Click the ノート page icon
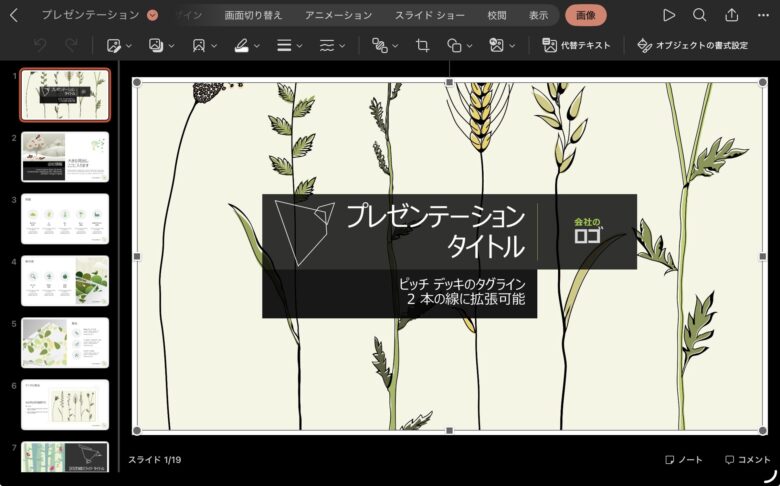Viewport: 780px width, 486px height. click(x=670, y=460)
